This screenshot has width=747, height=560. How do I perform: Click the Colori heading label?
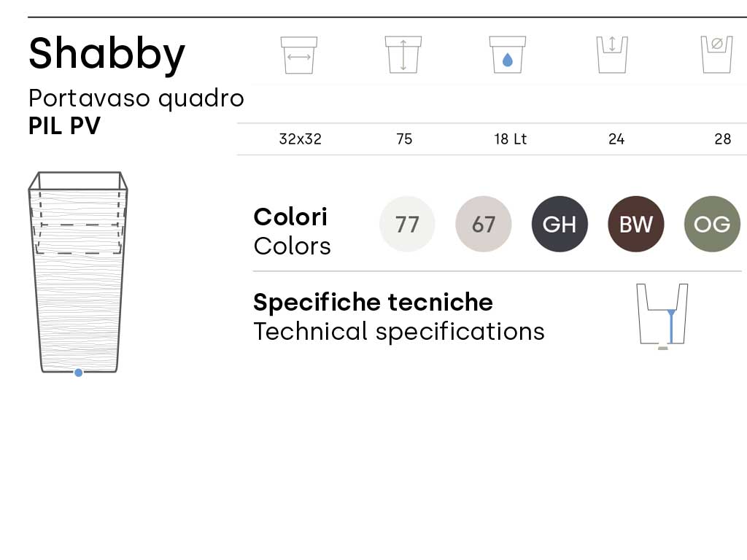pyautogui.click(x=290, y=217)
